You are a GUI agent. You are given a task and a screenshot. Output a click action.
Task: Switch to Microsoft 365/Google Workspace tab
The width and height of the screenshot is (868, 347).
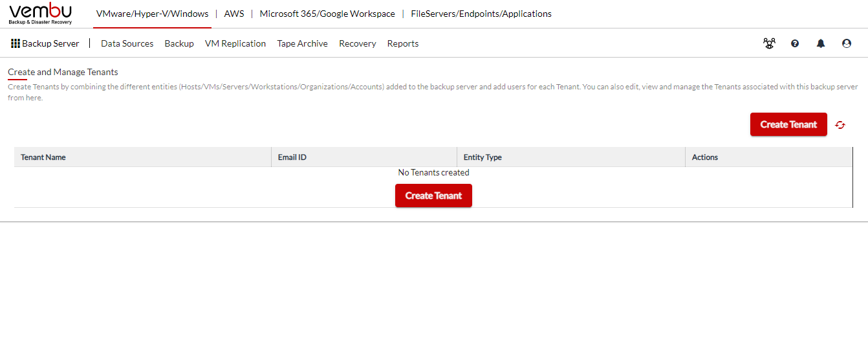[327, 14]
